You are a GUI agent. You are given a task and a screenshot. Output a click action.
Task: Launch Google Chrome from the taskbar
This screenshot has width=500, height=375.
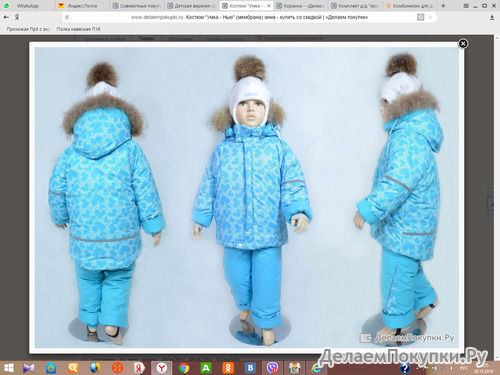point(184,368)
